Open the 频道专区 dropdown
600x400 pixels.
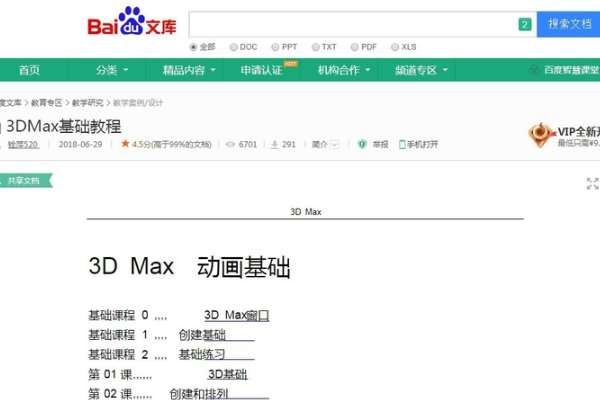(x=421, y=70)
